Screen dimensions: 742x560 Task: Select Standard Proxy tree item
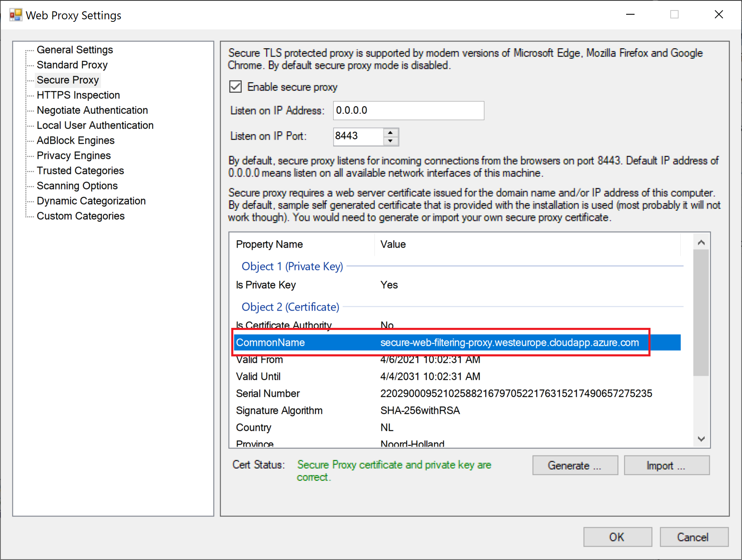click(72, 65)
